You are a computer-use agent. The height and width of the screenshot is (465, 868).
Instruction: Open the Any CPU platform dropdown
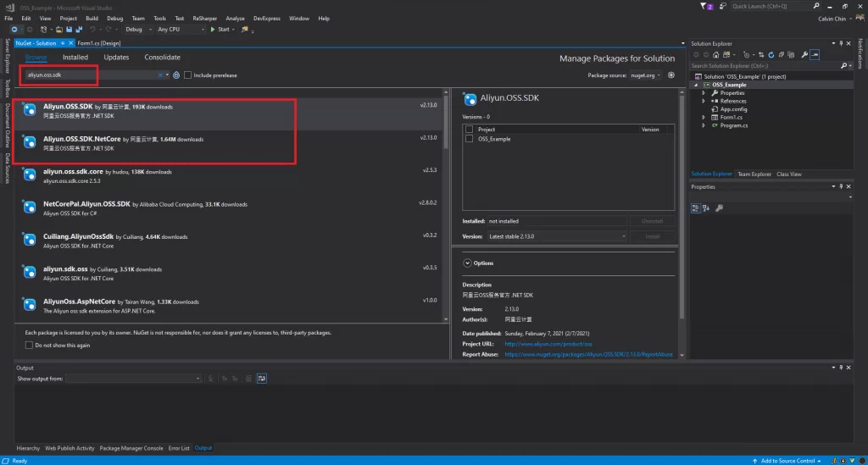[181, 30]
